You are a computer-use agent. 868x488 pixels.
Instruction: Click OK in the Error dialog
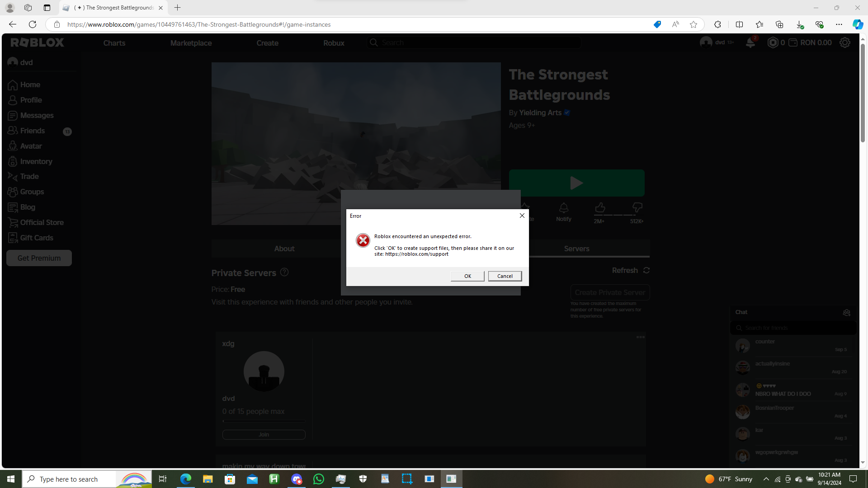pos(467,276)
